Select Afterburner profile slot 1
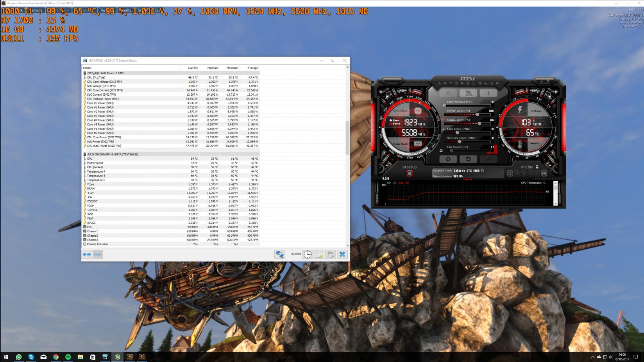Image resolution: width=644 pixels, height=362 pixels. click(x=510, y=173)
